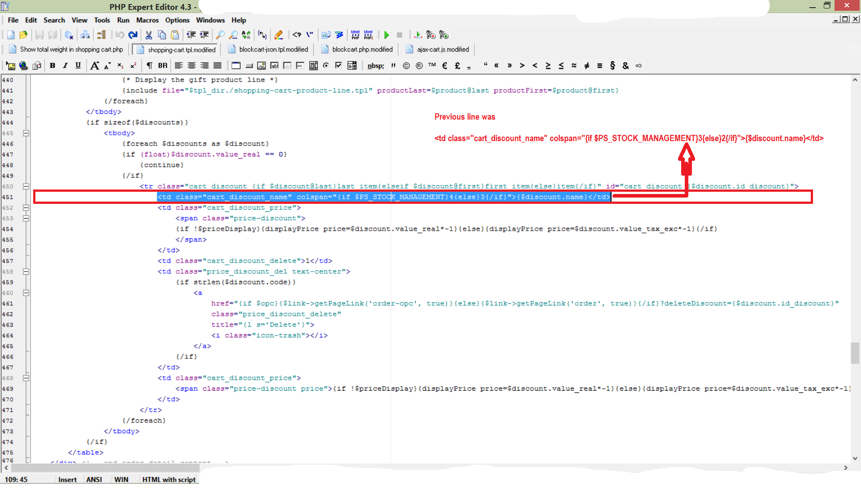Screen dimensions: 861x504
Task: Click the green Run play icon
Action: coord(387,35)
